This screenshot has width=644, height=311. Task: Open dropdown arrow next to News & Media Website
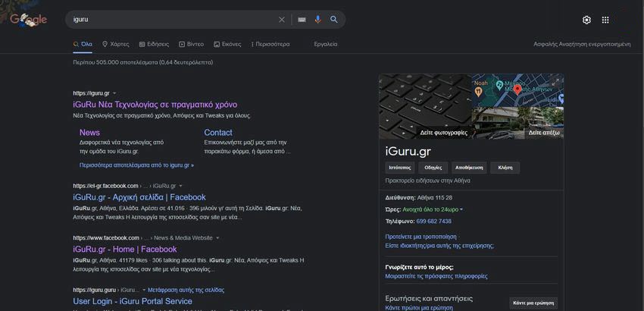point(217,237)
